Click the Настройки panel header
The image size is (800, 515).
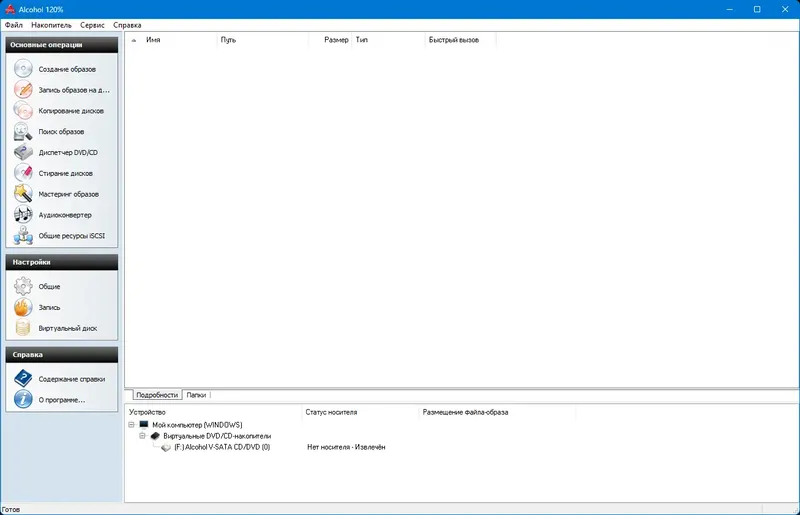pos(62,262)
